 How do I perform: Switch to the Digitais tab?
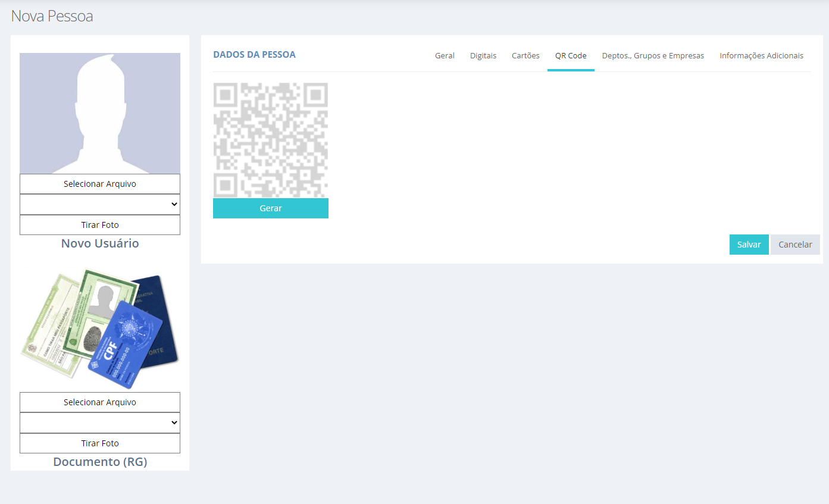click(483, 55)
